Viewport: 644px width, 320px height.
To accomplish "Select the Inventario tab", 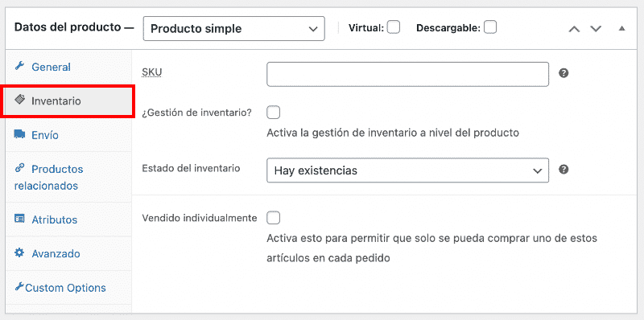I will pos(68,101).
